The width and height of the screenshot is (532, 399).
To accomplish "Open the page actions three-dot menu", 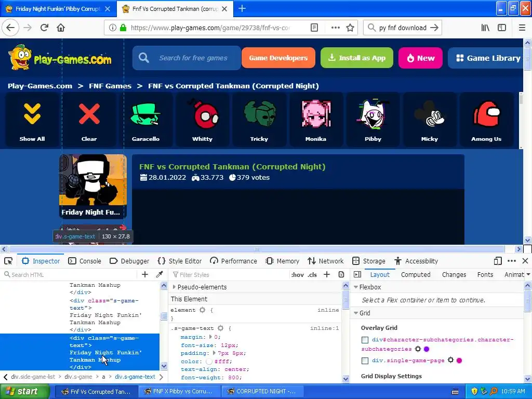I will pyautogui.click(x=335, y=28).
